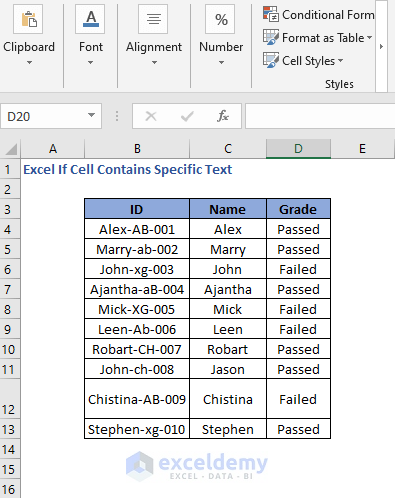This screenshot has width=395, height=498.
Task: Open the Format as Table dropdown
Action: click(x=369, y=38)
